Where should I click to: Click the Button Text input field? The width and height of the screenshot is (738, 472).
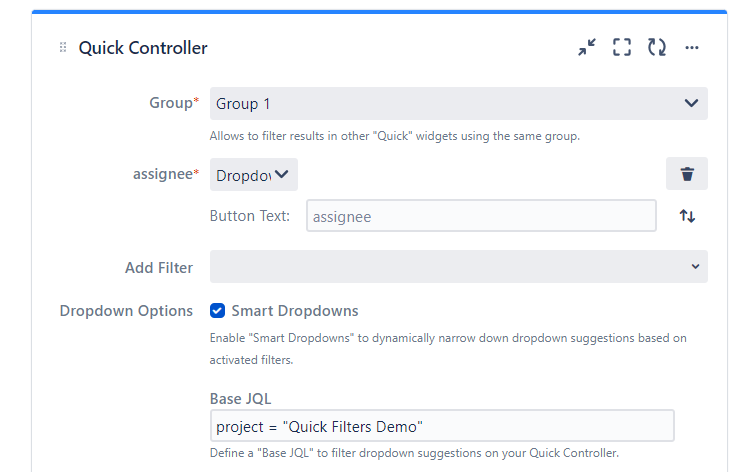point(481,216)
